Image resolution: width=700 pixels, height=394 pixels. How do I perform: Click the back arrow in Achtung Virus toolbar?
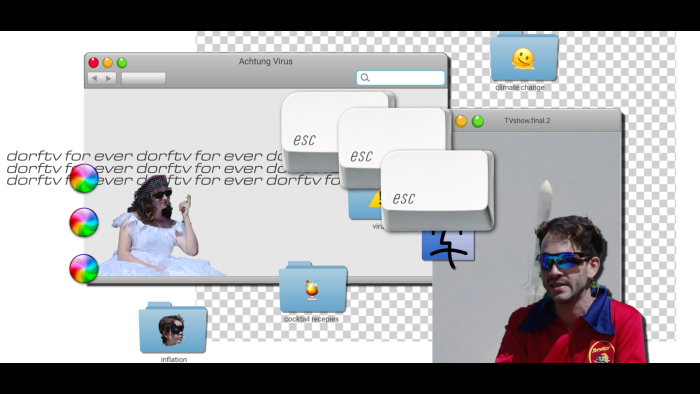coord(94,78)
